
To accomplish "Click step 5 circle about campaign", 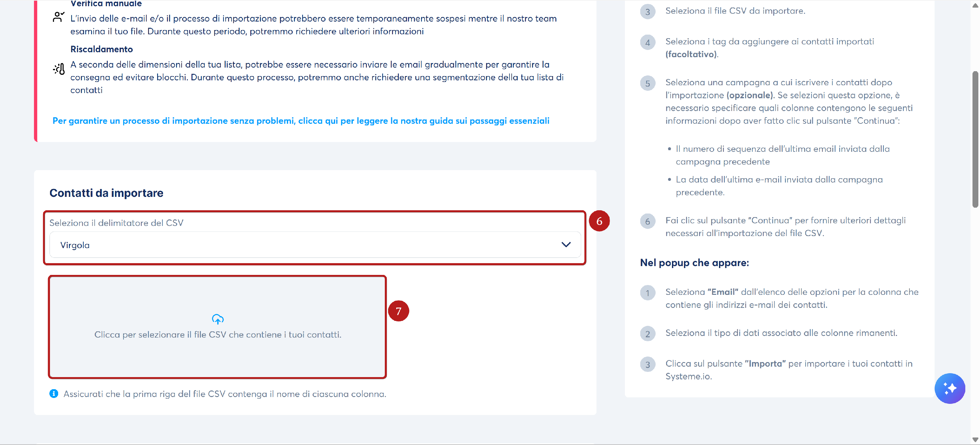I will (x=647, y=83).
